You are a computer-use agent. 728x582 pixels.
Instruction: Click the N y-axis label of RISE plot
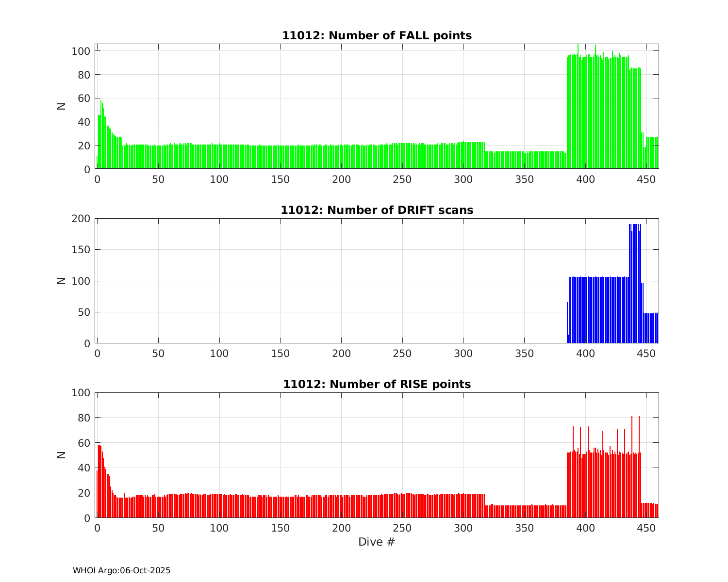click(x=62, y=455)
